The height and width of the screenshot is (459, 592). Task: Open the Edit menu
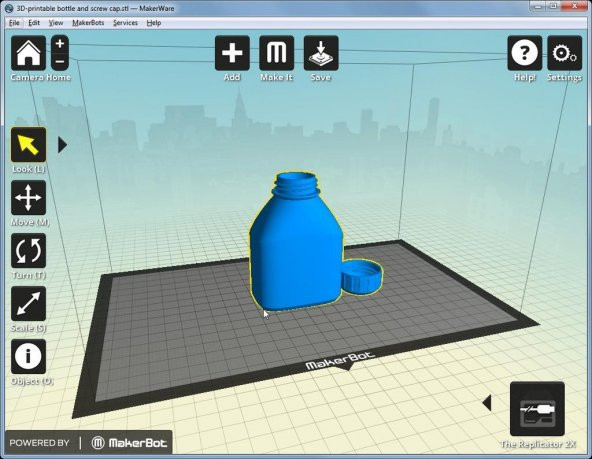point(34,23)
